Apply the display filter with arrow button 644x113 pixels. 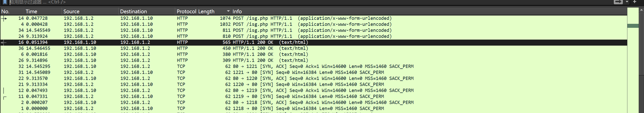click(618, 2)
